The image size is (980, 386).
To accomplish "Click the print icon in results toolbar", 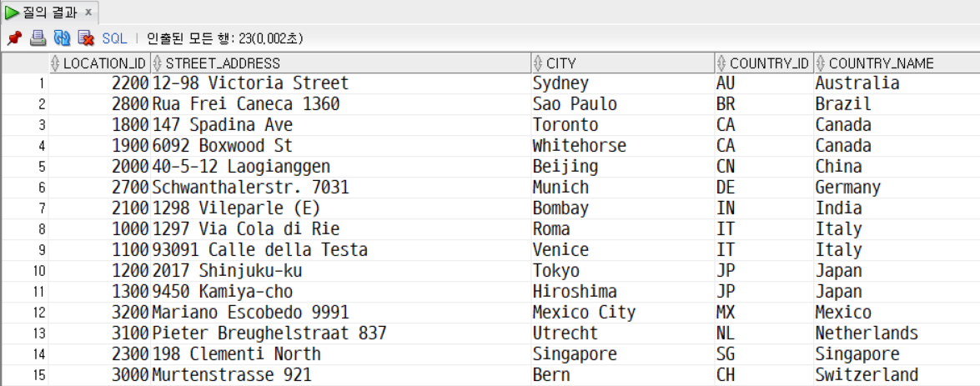I will tap(38, 38).
